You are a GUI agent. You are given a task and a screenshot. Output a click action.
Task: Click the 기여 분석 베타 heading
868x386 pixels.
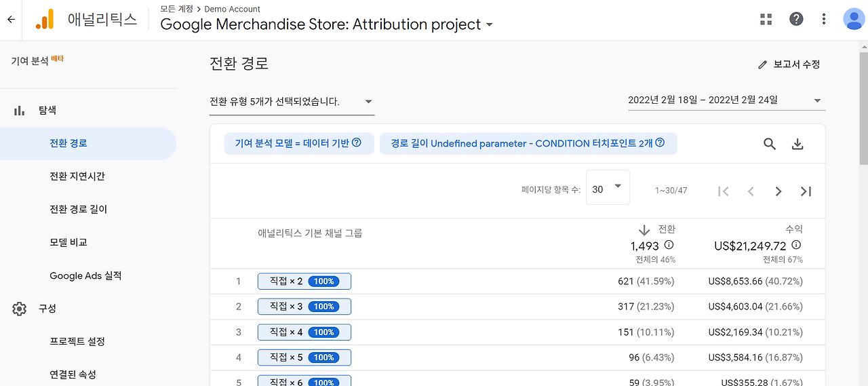(37, 60)
